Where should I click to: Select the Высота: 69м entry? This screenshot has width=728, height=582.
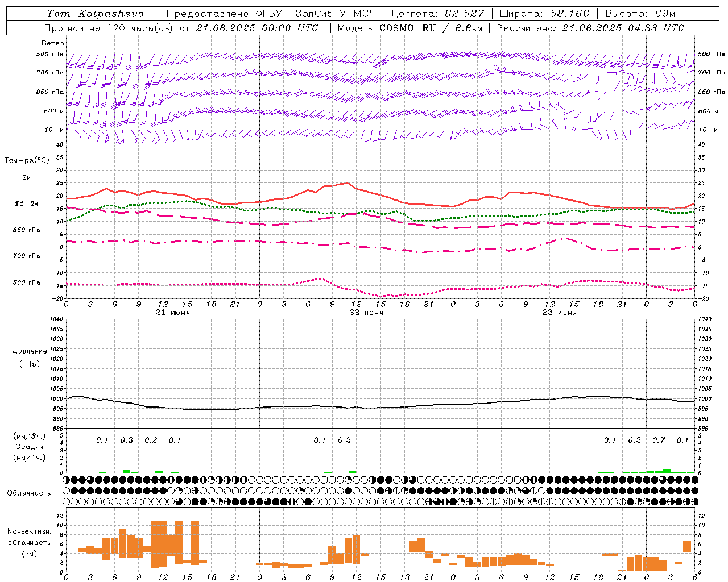coord(641,14)
